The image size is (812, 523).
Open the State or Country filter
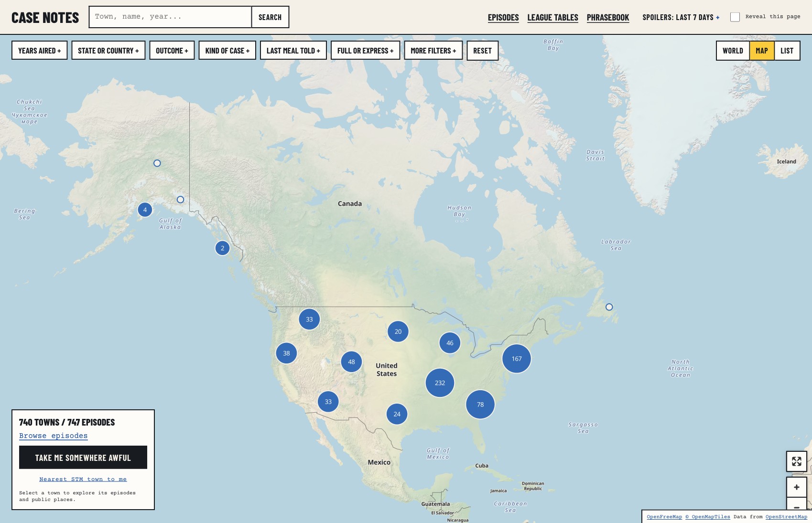pos(108,51)
